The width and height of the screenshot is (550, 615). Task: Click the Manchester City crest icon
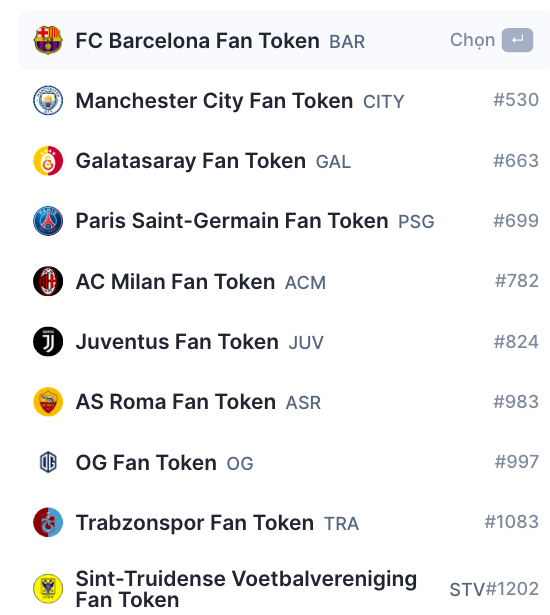click(x=48, y=100)
